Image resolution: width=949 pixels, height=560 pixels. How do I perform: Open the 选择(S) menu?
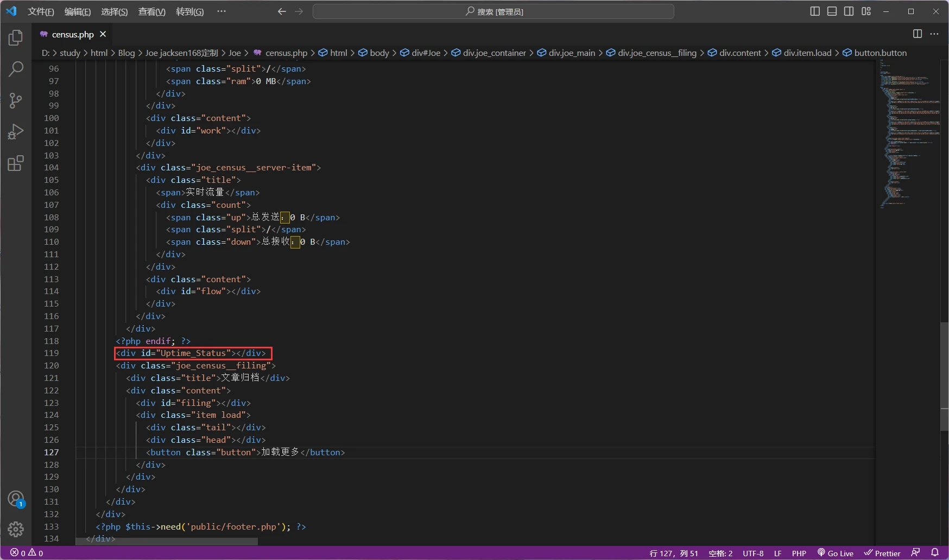(115, 11)
